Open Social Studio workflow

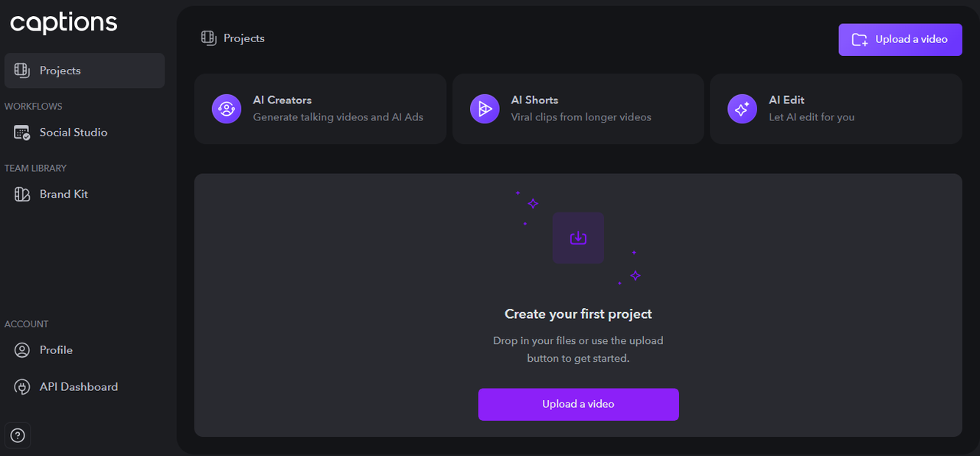point(73,133)
